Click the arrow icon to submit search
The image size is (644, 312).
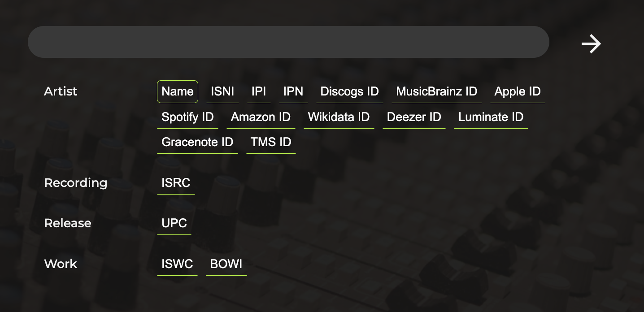[591, 44]
